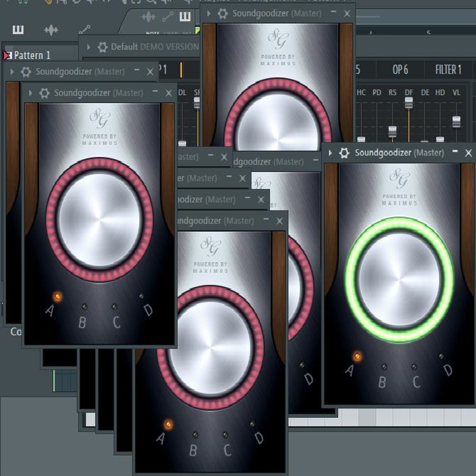Viewport: 476px width, 476px height.
Task: Open gear menu of green-ring Soundgoodizer window
Action: pyautogui.click(x=344, y=153)
